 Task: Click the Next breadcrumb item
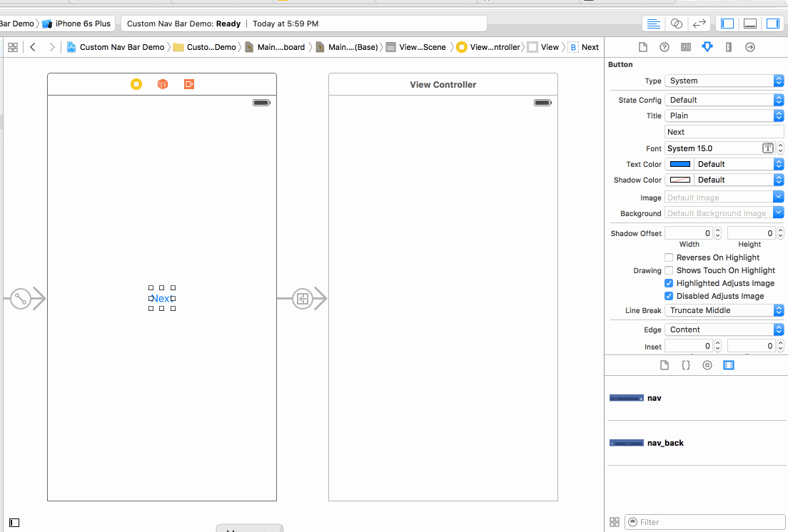pos(583,47)
